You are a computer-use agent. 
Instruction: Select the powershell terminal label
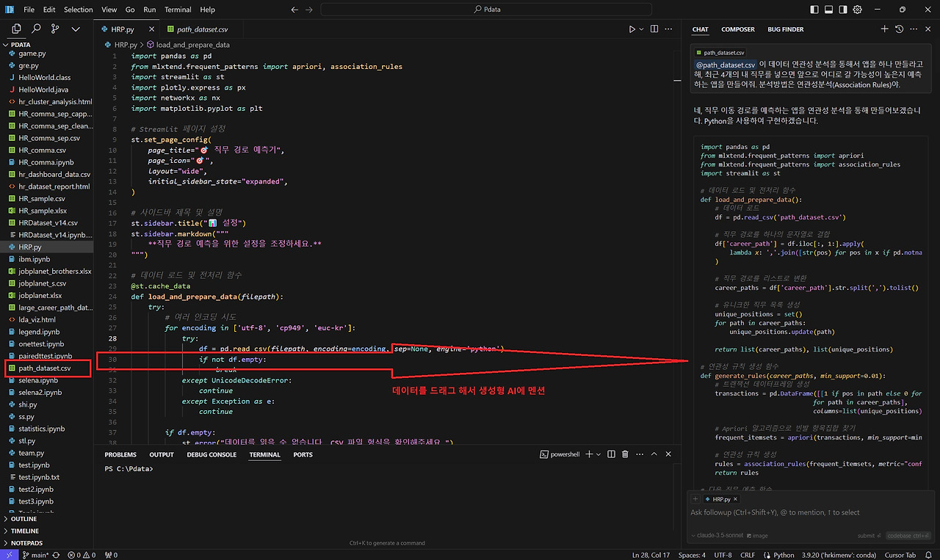coord(560,454)
